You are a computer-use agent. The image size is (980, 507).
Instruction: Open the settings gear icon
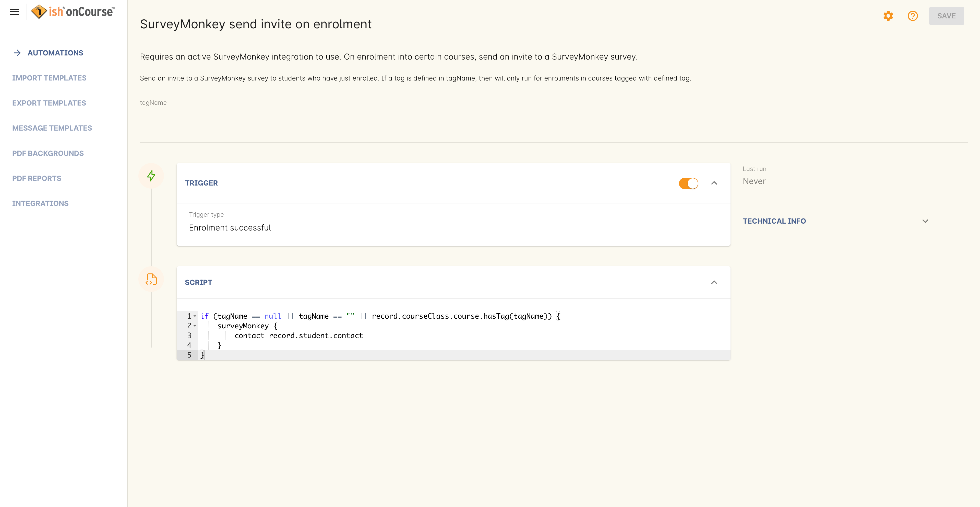point(888,16)
